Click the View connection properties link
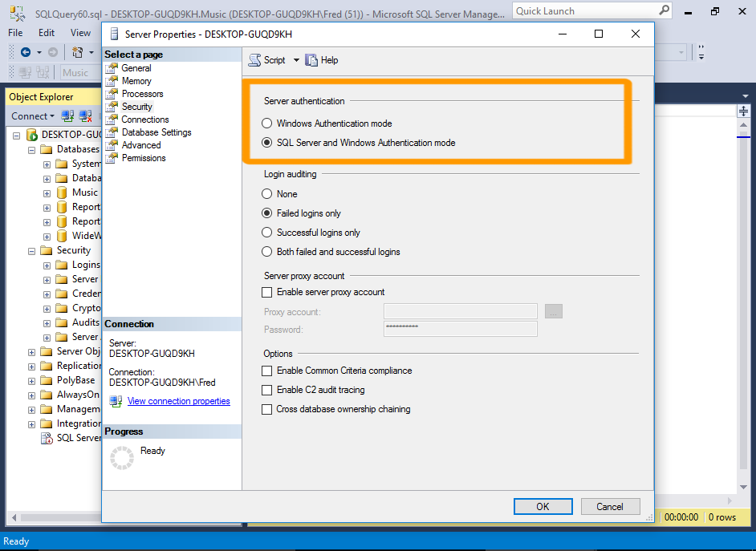This screenshot has width=756, height=551. coord(178,401)
